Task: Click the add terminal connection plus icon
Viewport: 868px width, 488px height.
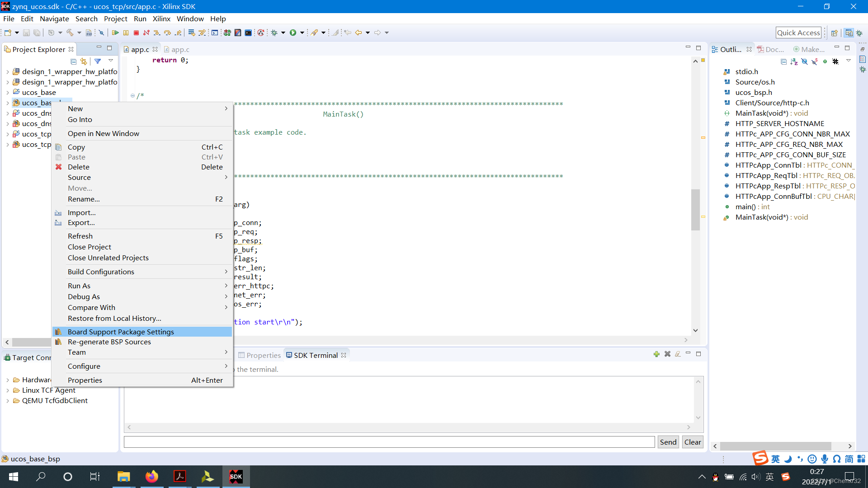Action: (656, 354)
